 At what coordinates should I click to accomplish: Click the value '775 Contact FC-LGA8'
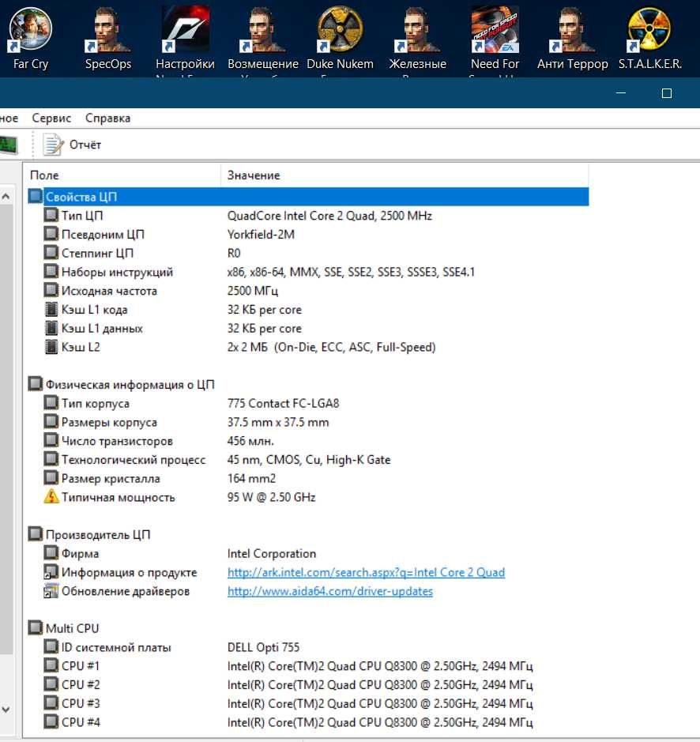point(283,403)
